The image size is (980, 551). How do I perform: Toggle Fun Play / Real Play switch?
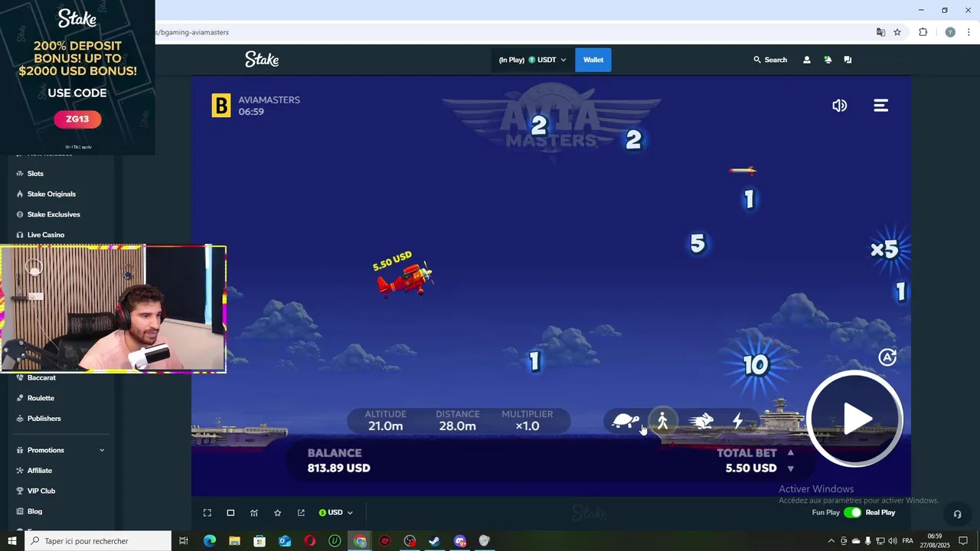pyautogui.click(x=852, y=513)
